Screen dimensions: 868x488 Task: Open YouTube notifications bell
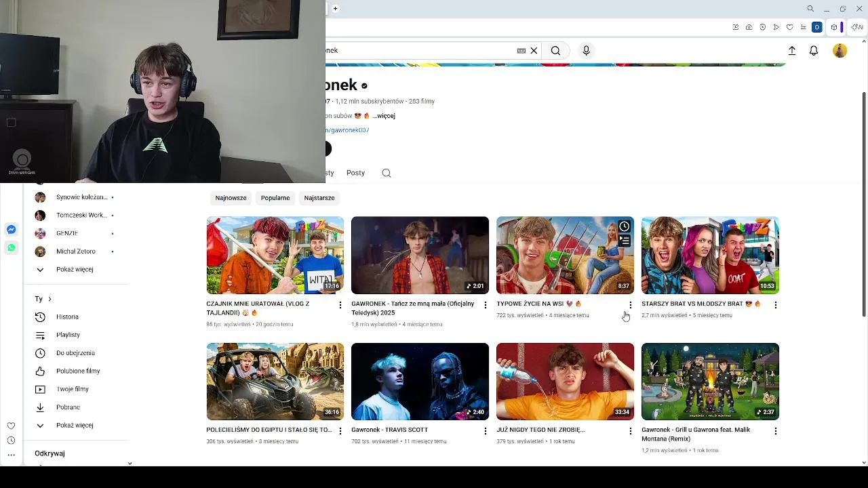[x=814, y=51]
